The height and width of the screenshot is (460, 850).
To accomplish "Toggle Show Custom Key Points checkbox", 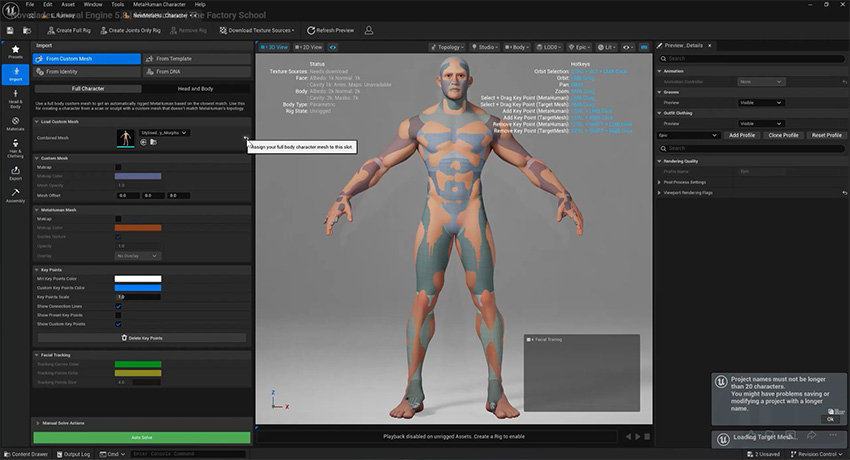I will point(118,324).
